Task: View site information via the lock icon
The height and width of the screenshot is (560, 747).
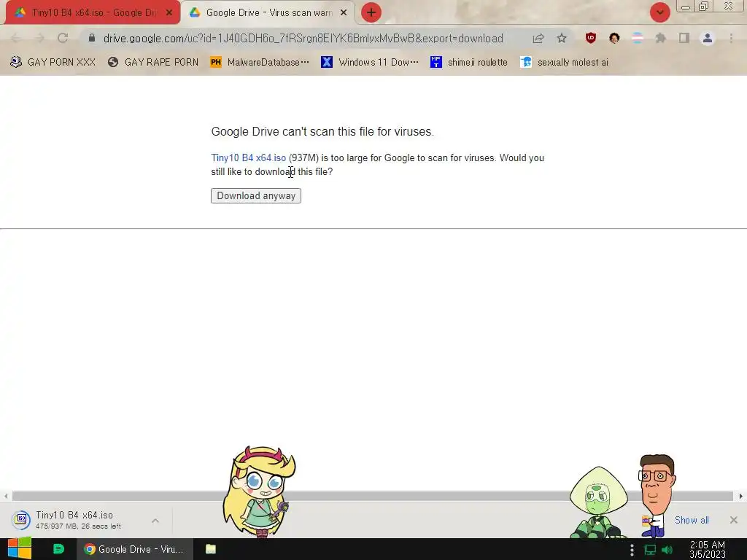Action: pyautogui.click(x=92, y=38)
